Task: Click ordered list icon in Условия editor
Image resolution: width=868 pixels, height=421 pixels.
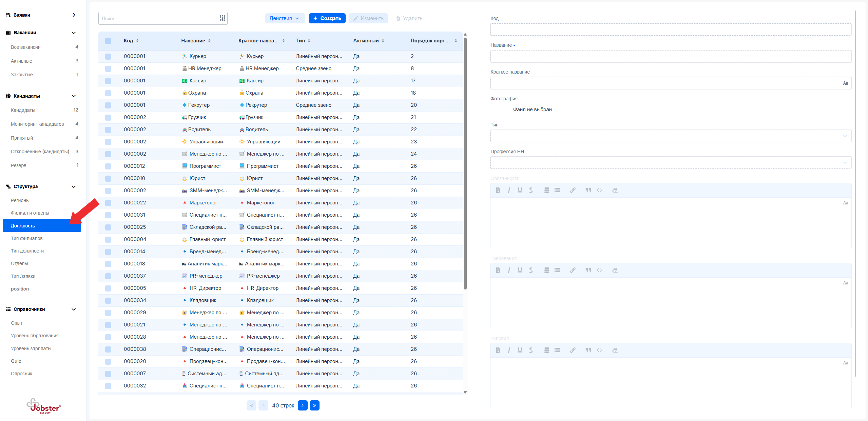Action: [546, 350]
